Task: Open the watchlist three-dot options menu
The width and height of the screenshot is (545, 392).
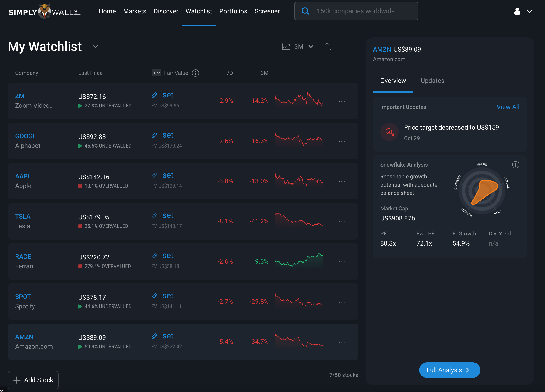Action: (349, 47)
